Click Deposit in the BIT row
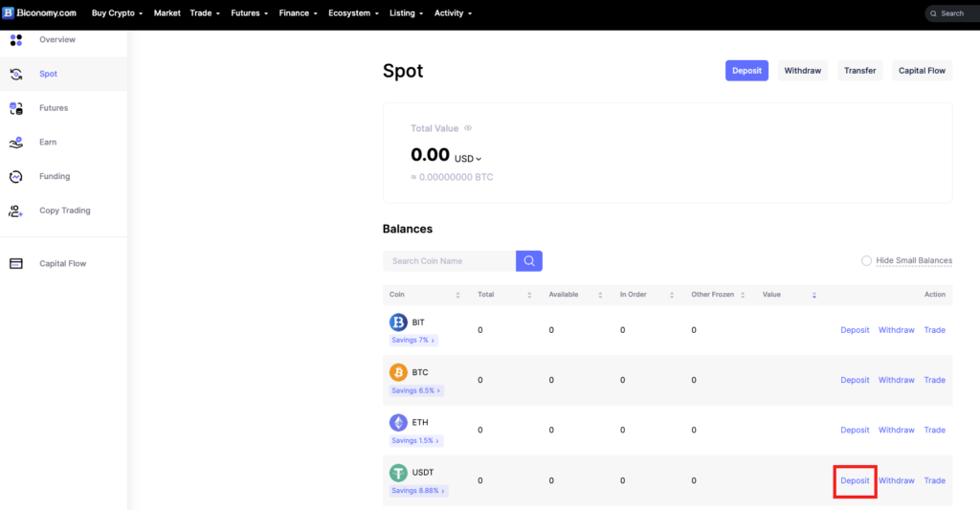The image size is (980, 510). coord(855,330)
